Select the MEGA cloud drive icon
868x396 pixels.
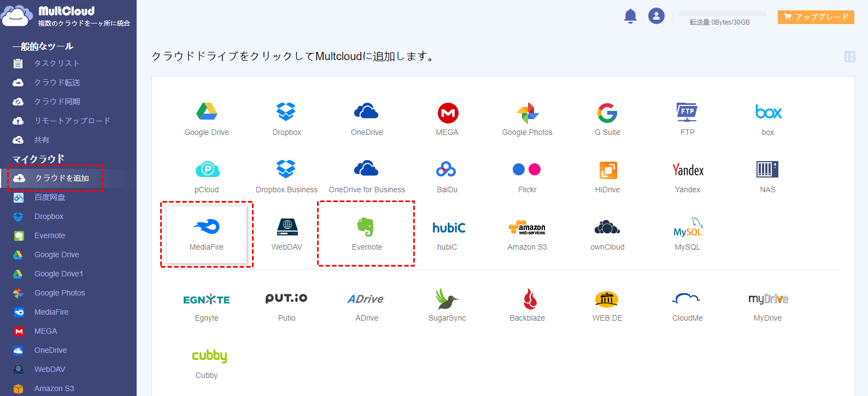[x=447, y=119]
